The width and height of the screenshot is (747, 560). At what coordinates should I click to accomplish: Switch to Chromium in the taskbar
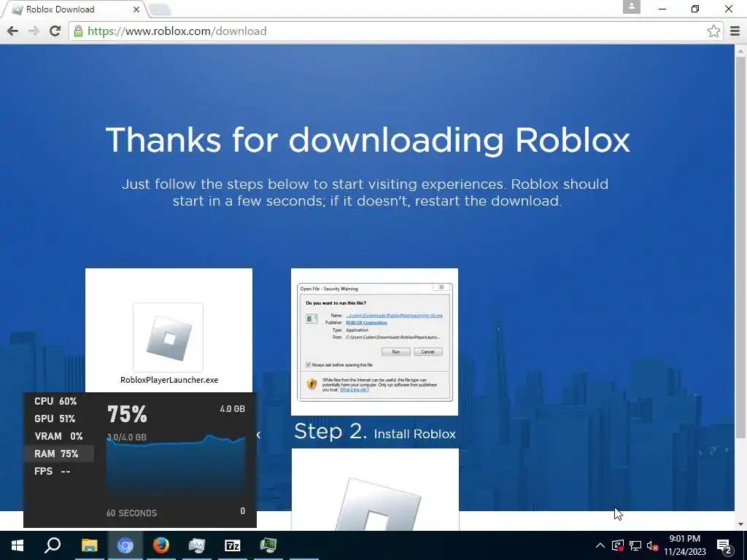tap(125, 545)
